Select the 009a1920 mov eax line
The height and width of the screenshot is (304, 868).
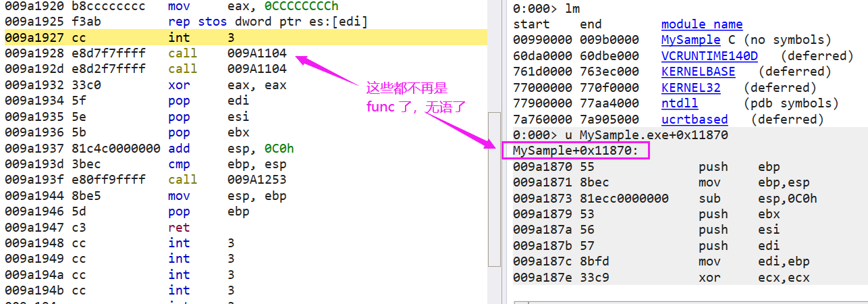246,6
